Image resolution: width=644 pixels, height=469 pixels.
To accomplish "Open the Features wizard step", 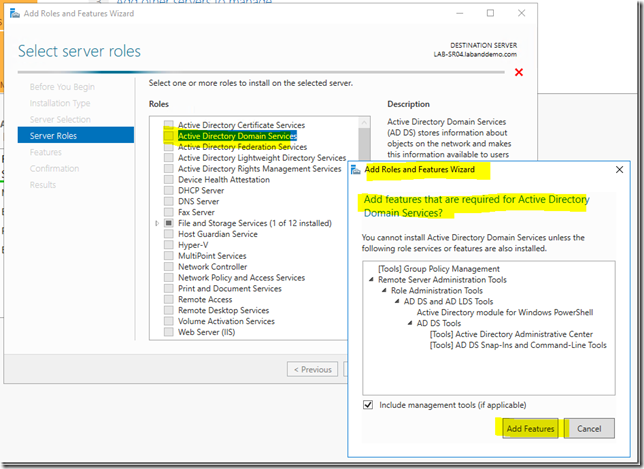I will (46, 152).
